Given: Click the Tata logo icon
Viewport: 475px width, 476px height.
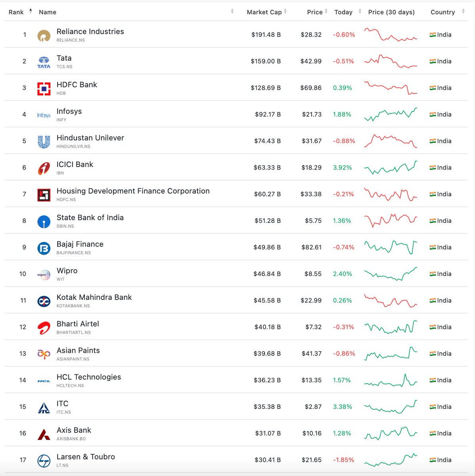Looking at the screenshot, I should pyautogui.click(x=44, y=62).
